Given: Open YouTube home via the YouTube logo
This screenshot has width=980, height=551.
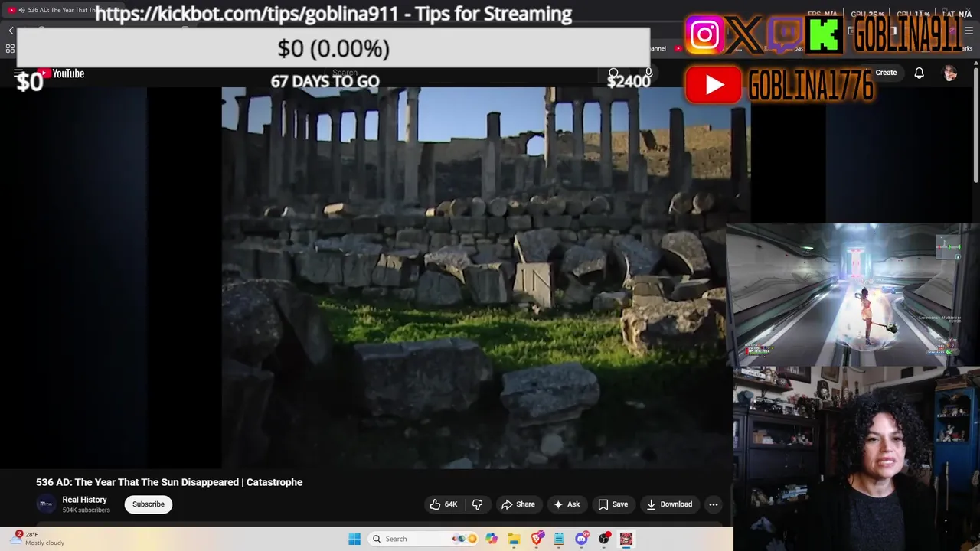Looking at the screenshot, I should [61, 73].
